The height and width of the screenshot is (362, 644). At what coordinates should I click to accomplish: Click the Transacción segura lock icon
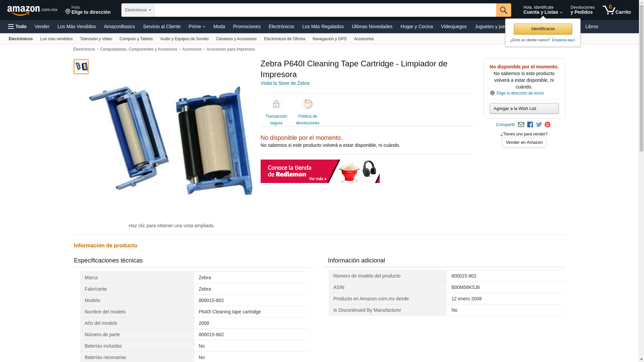[x=276, y=104]
